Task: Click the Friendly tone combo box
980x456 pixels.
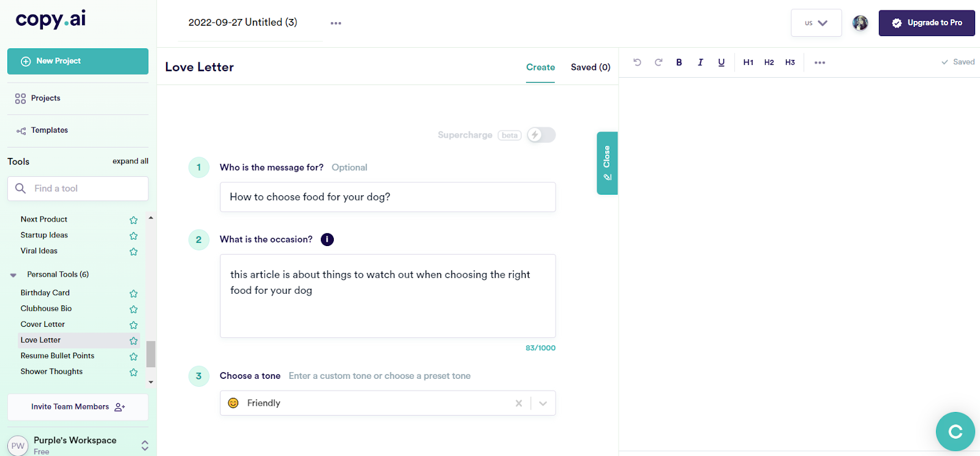Action: point(388,403)
